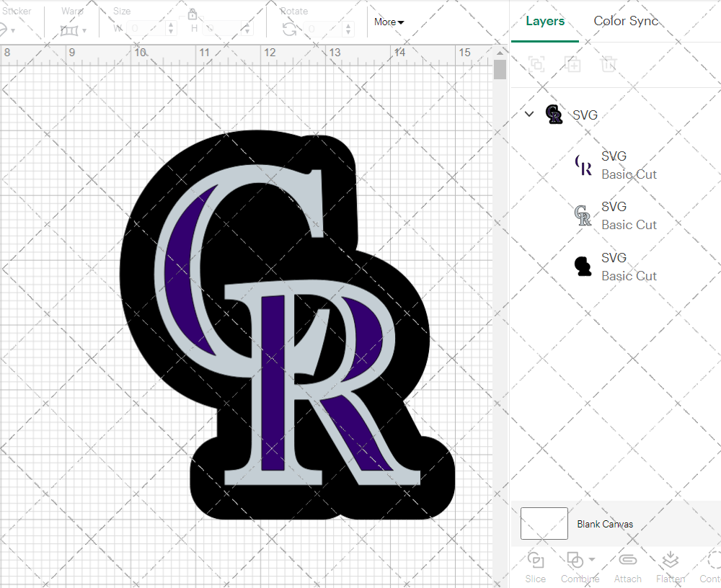This screenshot has height=588, width=721.
Task: Click 'Basic Cut' under the purple layer
Action: pos(629,174)
